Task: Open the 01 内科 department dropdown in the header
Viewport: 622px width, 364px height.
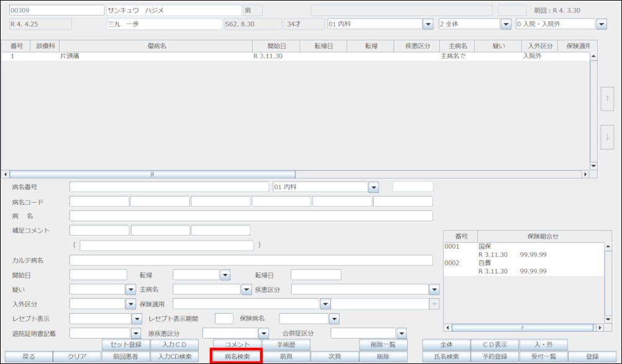Action: 428,24
